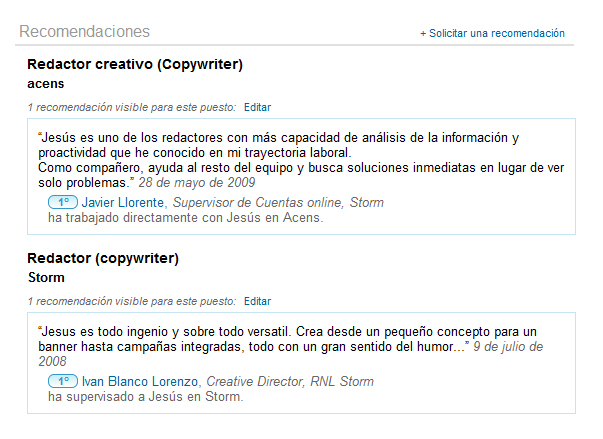The width and height of the screenshot is (603, 439).
Task: Click the 1º degree badge beside Javier Llorente
Action: (x=62, y=202)
